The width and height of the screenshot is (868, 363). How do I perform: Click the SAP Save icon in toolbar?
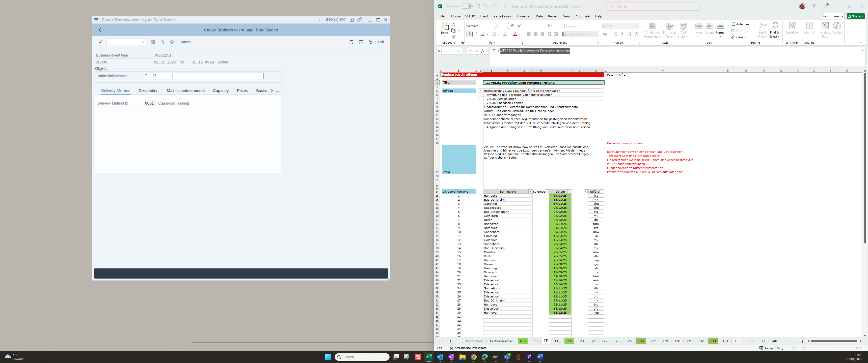point(153,42)
